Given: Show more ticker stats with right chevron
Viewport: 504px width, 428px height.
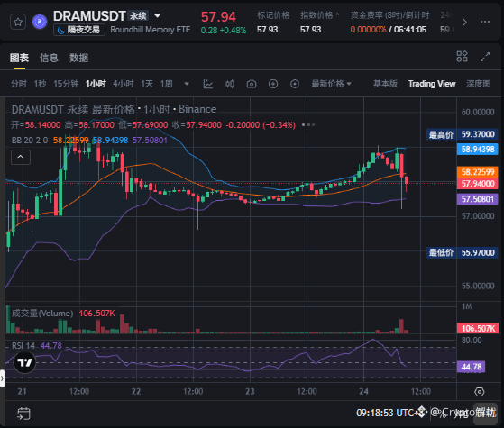Looking at the screenshot, I should point(464,23).
